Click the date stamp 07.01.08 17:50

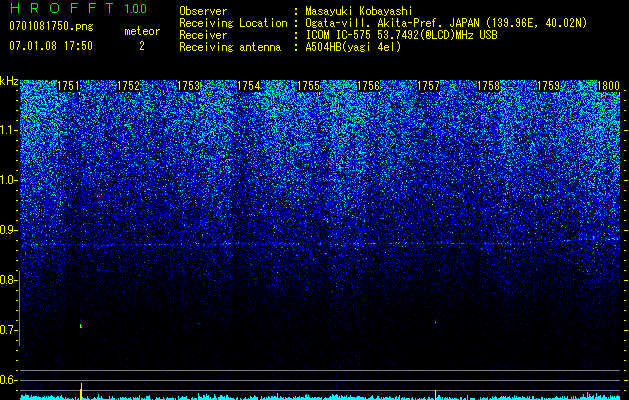(51, 45)
